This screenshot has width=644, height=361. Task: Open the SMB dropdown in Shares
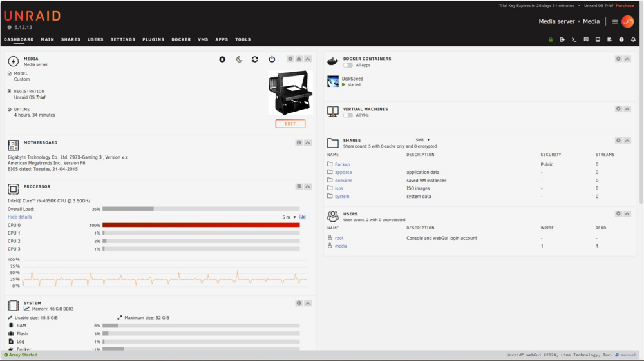coord(422,140)
